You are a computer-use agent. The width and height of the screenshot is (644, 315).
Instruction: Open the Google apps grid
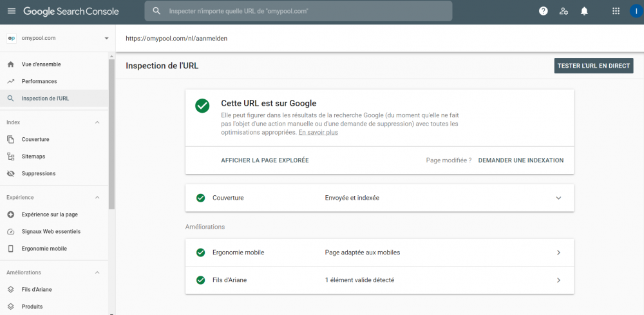click(616, 11)
